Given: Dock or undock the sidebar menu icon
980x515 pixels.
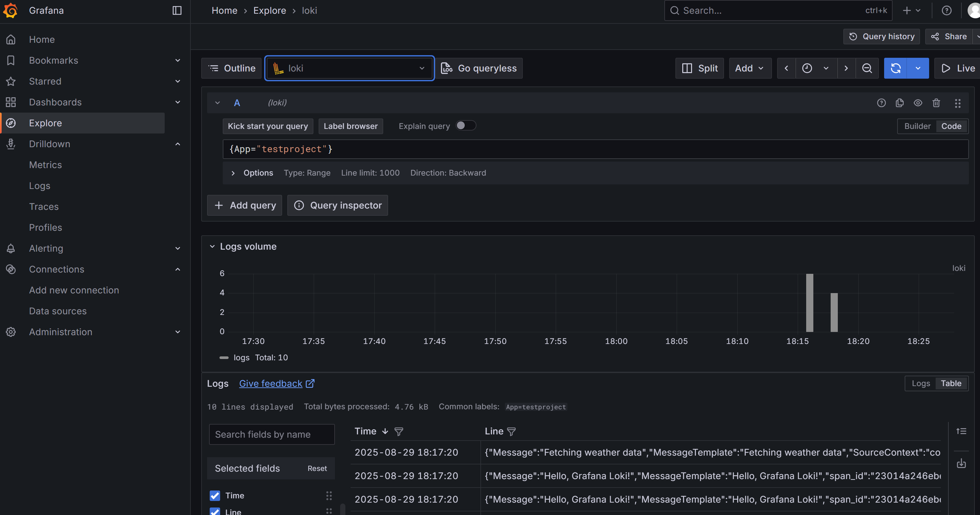Looking at the screenshot, I should pyautogui.click(x=177, y=10).
